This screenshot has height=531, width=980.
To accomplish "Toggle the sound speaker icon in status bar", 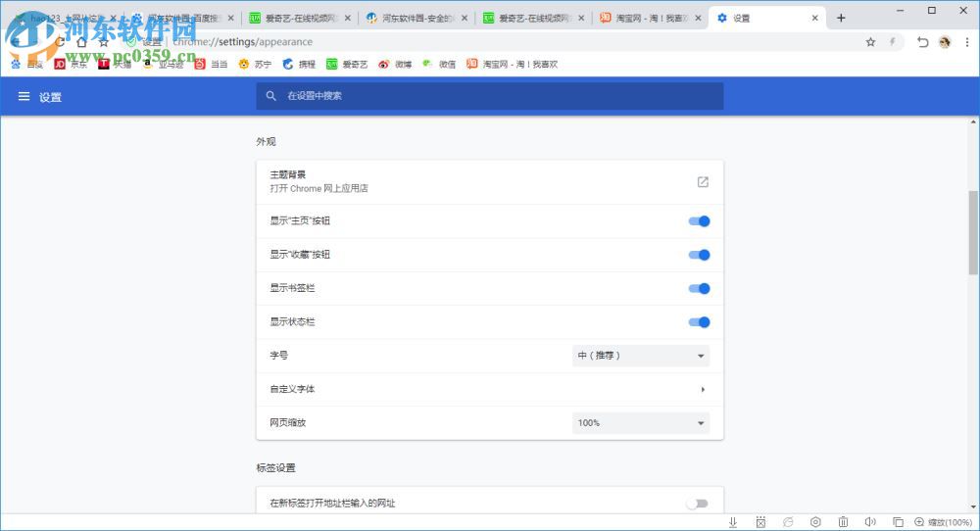I will [870, 522].
